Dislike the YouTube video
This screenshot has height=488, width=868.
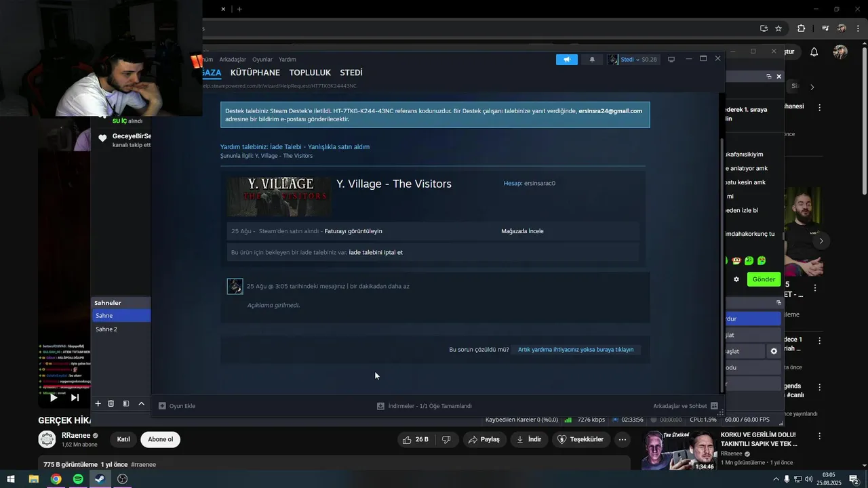coord(446,439)
